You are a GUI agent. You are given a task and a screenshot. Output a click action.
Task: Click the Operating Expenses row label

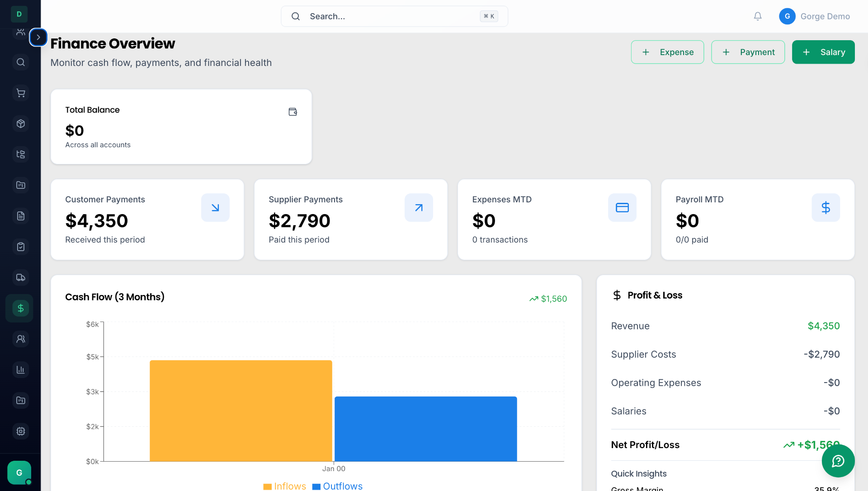[x=656, y=383]
